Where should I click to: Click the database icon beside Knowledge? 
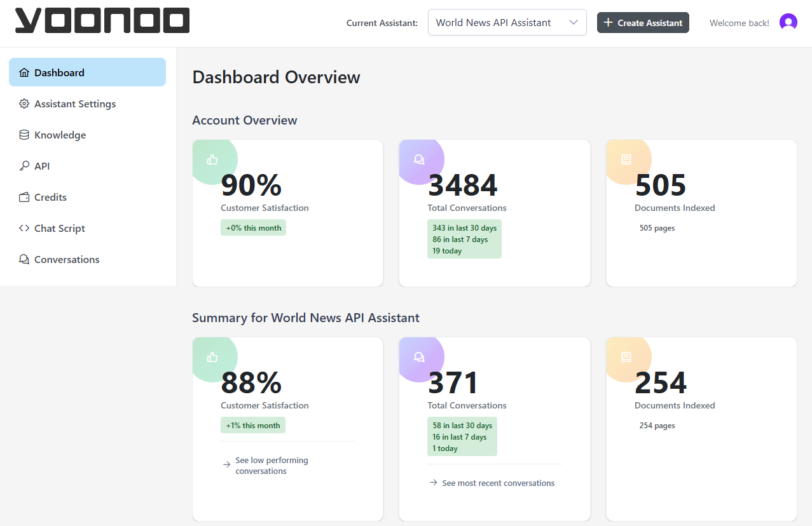tap(24, 135)
